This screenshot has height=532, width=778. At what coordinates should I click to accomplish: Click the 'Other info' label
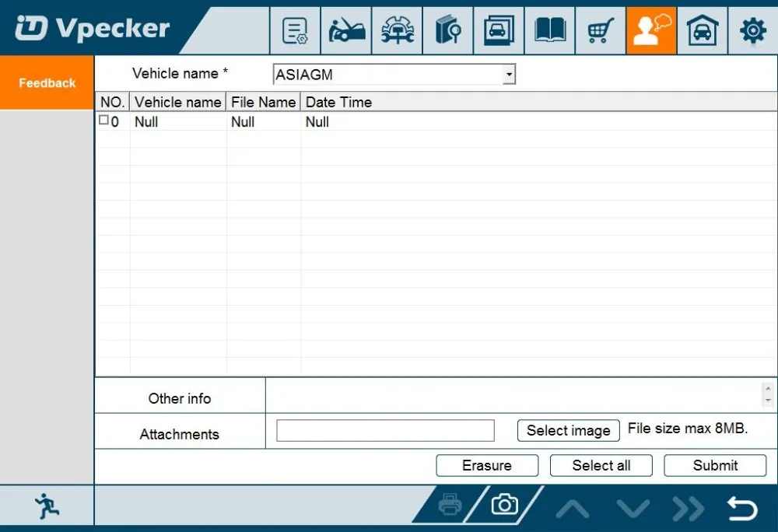click(180, 399)
